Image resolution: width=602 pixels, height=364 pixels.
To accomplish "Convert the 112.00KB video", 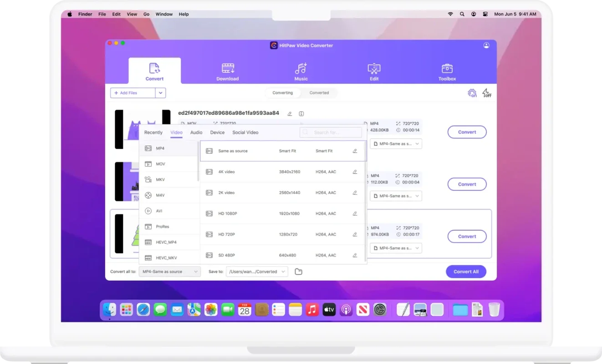I will tap(467, 184).
